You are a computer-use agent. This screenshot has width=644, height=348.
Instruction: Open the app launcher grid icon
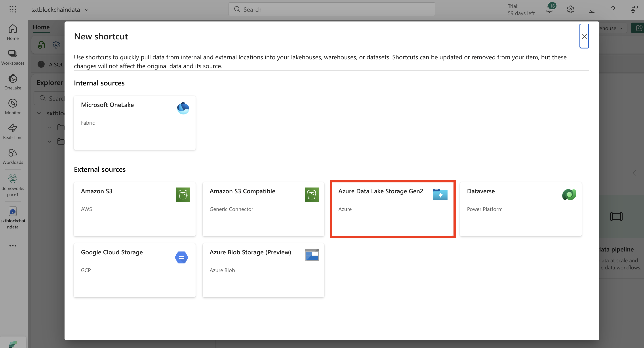(13, 10)
